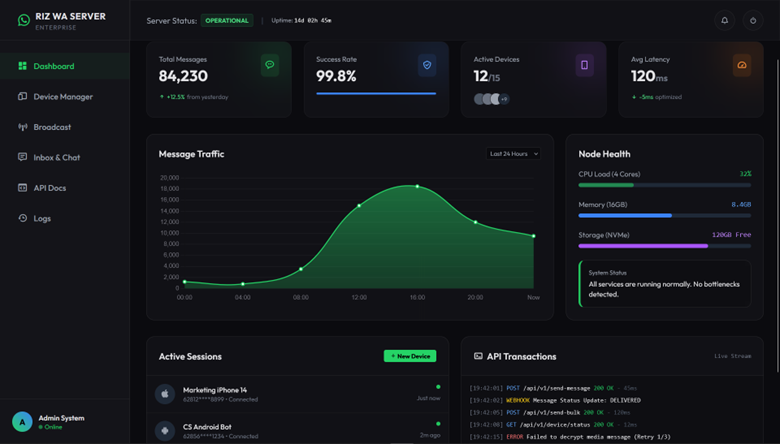Click the Success Rate shield icon
780x444 pixels.
click(x=427, y=65)
